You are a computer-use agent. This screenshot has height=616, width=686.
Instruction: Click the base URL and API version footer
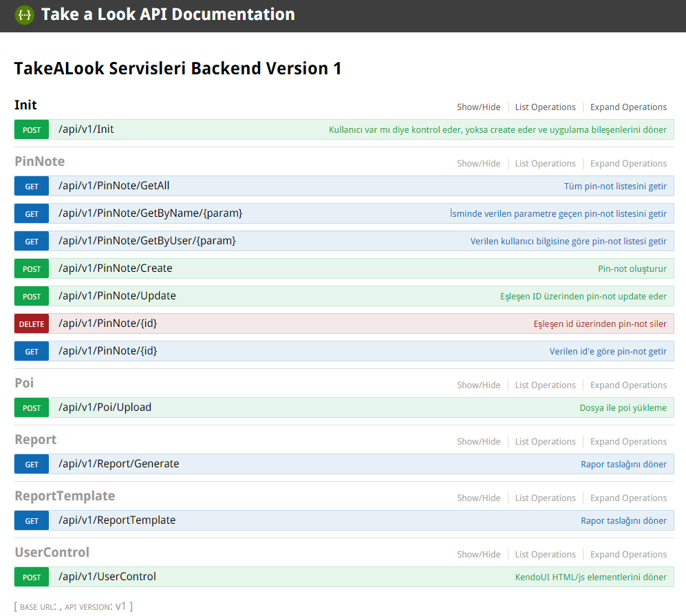[74, 606]
